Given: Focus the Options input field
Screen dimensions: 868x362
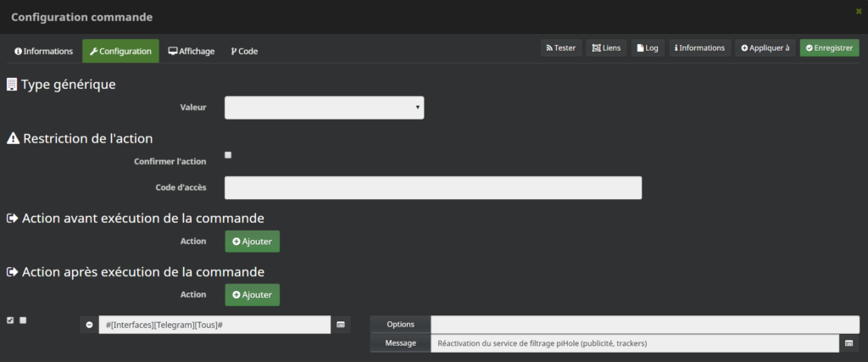Looking at the screenshot, I should [x=645, y=325].
